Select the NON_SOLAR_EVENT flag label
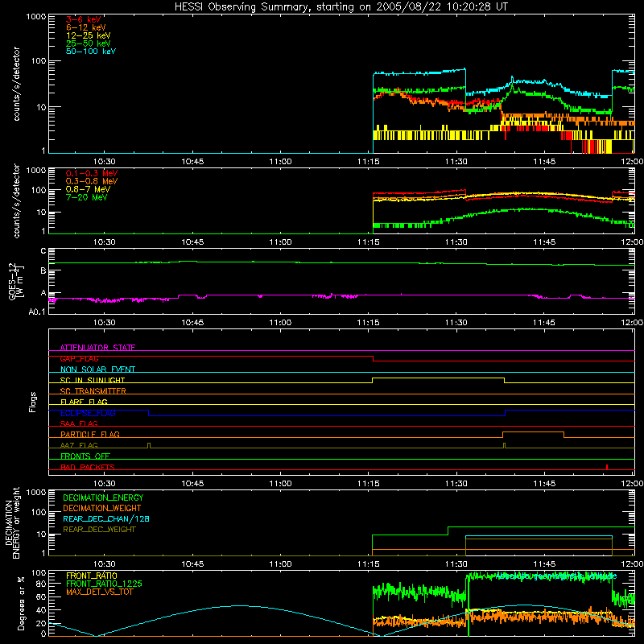Viewport: 644px width, 644px height. point(97,369)
